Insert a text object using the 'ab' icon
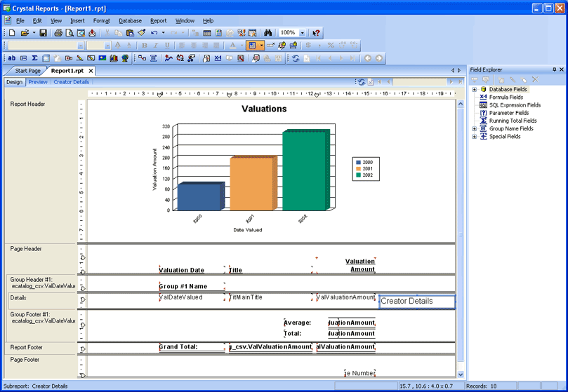Image resolution: width=568 pixels, height=392 pixels. (12, 58)
